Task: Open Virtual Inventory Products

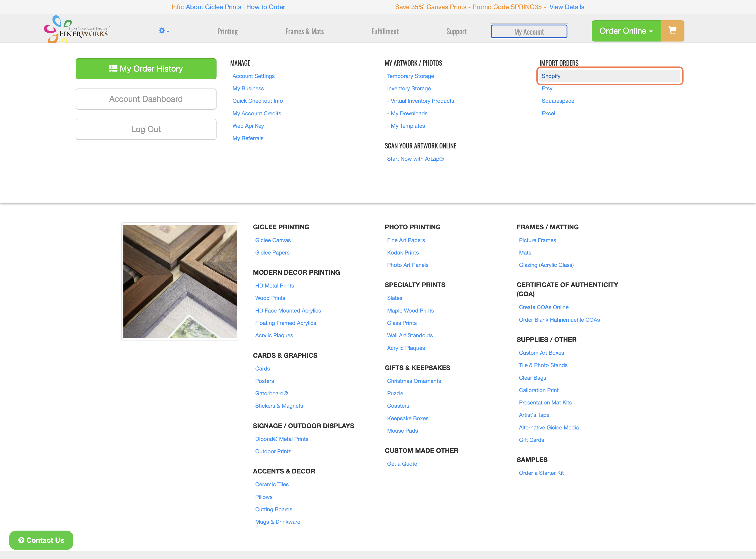Action: click(x=421, y=101)
